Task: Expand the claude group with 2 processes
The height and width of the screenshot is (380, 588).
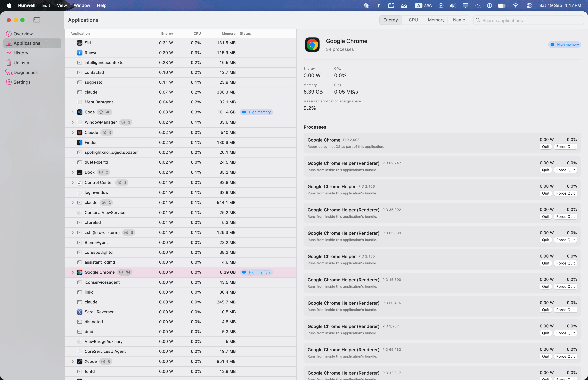Action: click(72, 203)
